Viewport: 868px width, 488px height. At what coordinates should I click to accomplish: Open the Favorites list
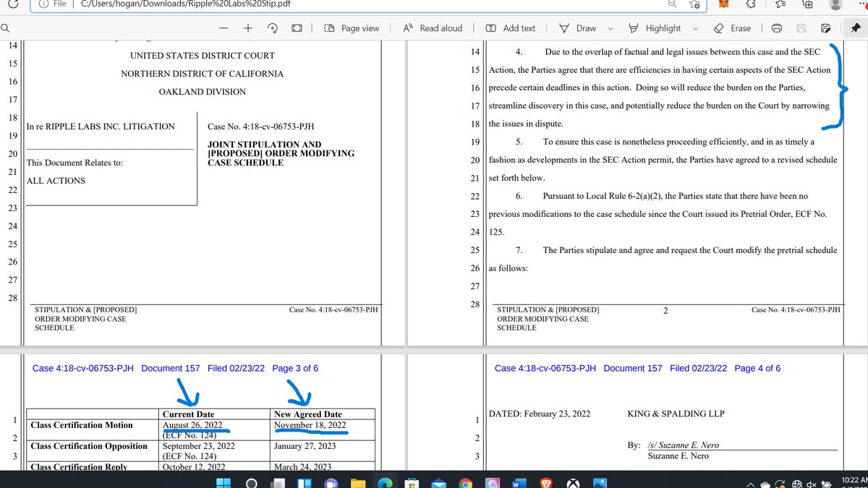tap(780, 4)
